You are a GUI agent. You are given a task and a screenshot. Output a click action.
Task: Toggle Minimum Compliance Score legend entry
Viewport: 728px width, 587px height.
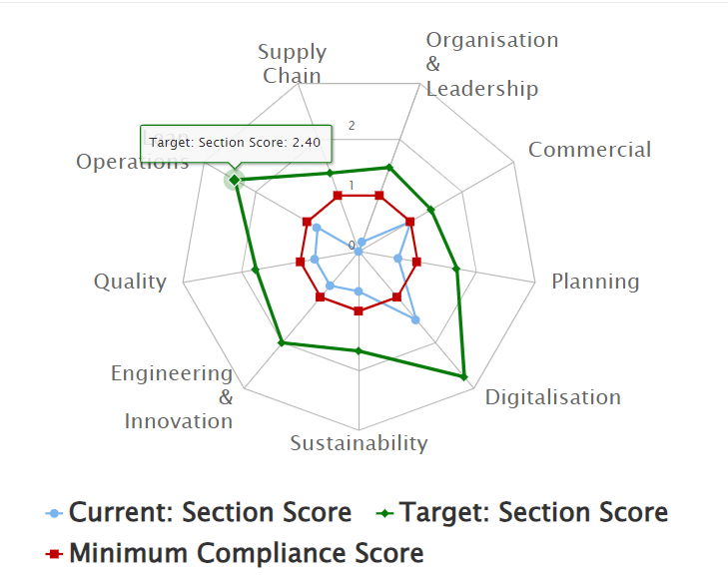235,553
